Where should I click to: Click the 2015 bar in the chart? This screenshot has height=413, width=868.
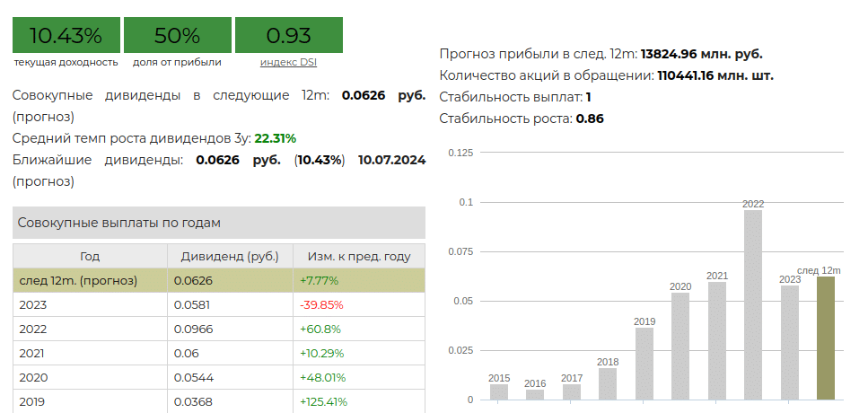pyautogui.click(x=499, y=392)
